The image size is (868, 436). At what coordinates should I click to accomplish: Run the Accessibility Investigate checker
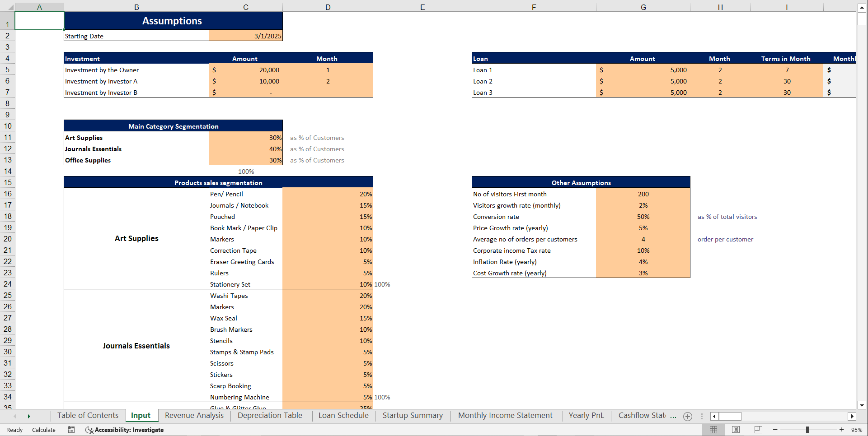point(124,430)
